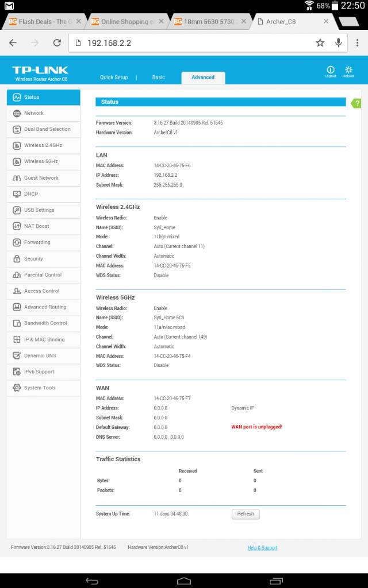Viewport: 368px width, 588px height.
Task: Click the Reboot icon in header
Action: click(x=348, y=71)
